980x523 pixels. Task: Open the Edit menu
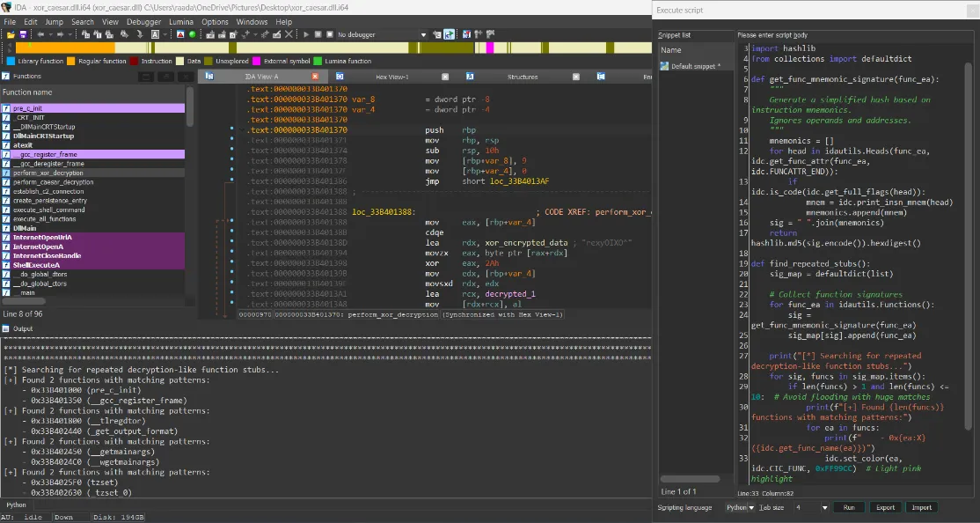(x=31, y=22)
